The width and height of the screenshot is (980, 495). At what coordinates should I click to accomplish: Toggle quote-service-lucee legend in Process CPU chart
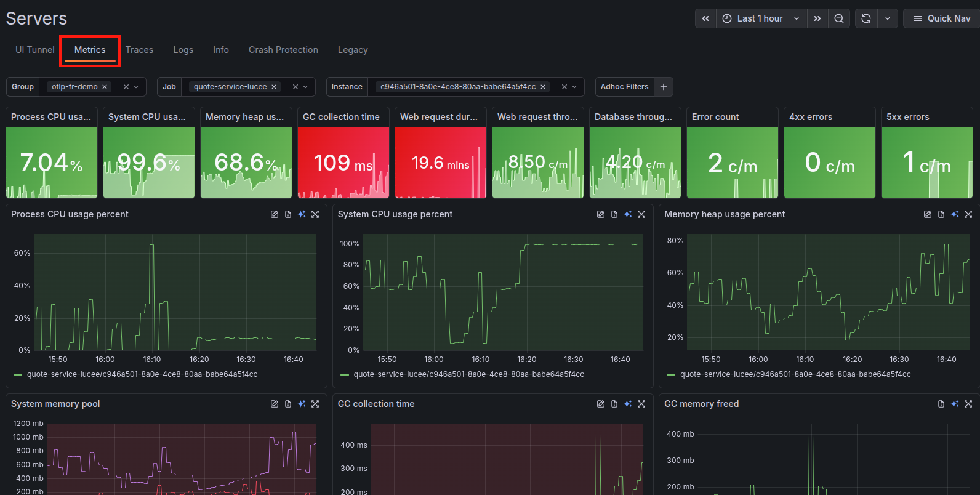tap(142, 374)
